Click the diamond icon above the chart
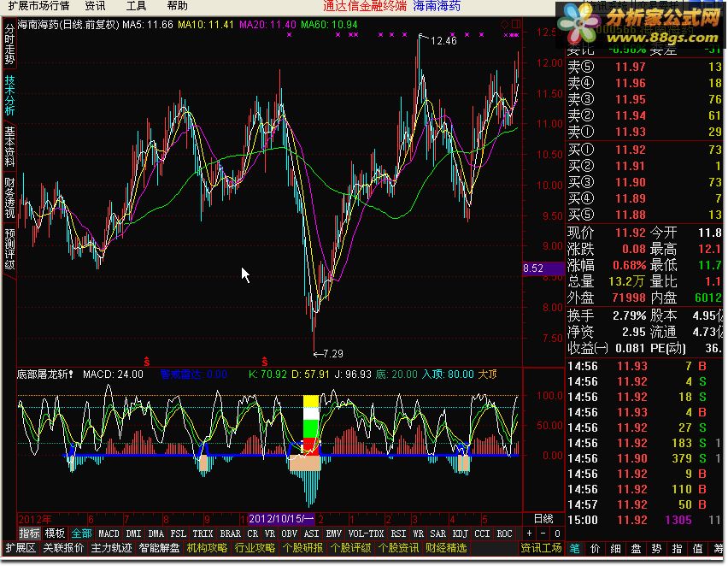 pos(505,24)
